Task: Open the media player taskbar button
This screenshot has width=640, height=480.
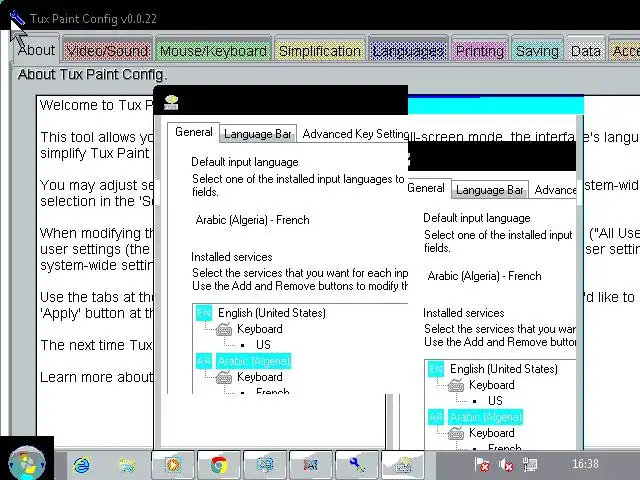Action: point(173,465)
